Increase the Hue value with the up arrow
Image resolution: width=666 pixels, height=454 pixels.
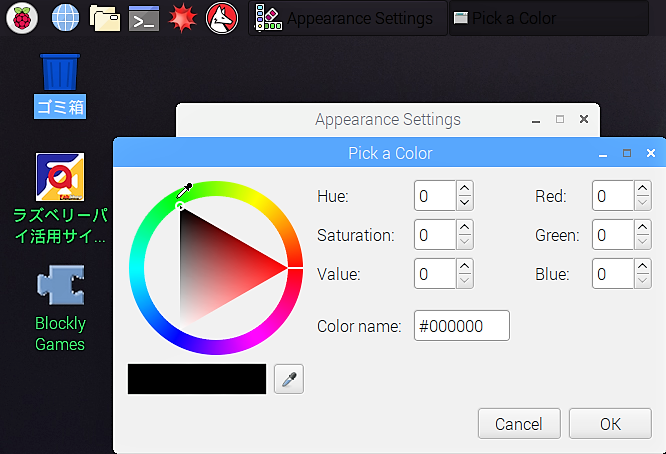(465, 188)
